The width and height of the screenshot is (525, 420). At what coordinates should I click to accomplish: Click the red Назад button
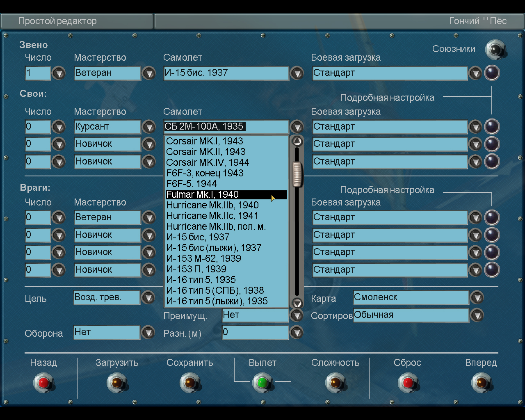pos(43,383)
